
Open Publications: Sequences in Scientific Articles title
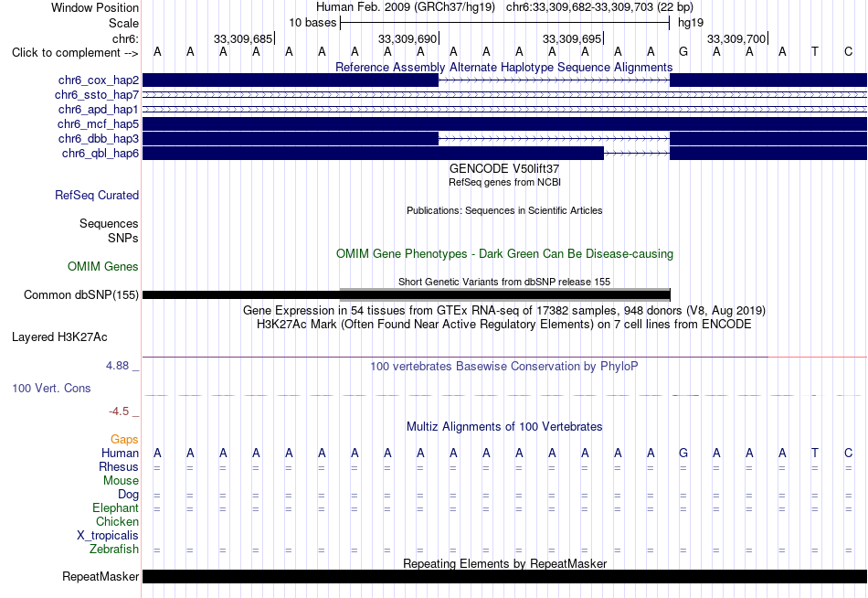(504, 210)
